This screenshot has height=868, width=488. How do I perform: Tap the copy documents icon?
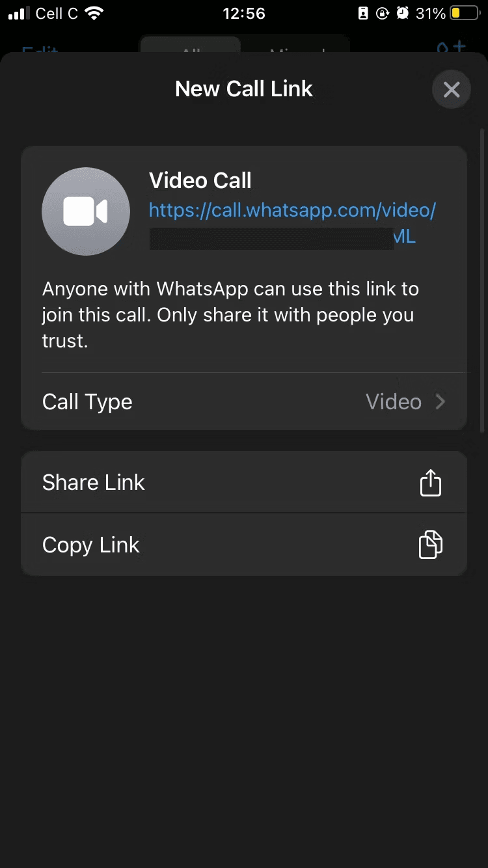[430, 545]
